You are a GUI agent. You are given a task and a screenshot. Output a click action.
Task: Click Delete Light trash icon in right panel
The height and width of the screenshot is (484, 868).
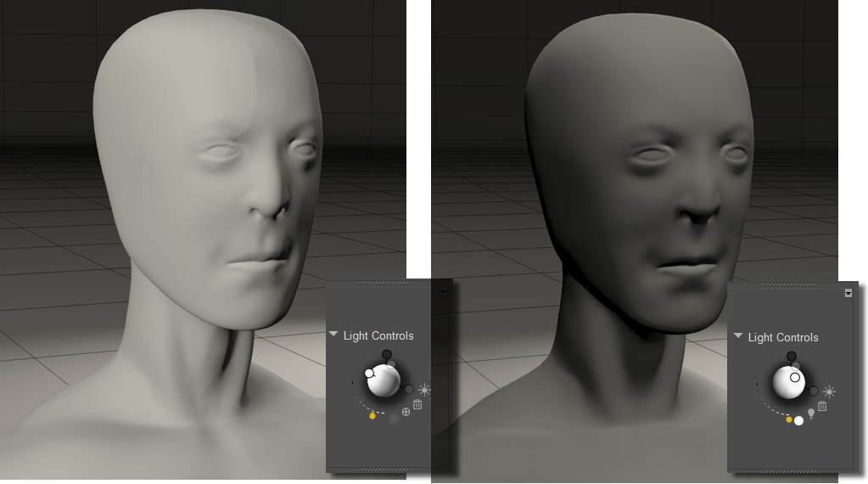(x=822, y=406)
